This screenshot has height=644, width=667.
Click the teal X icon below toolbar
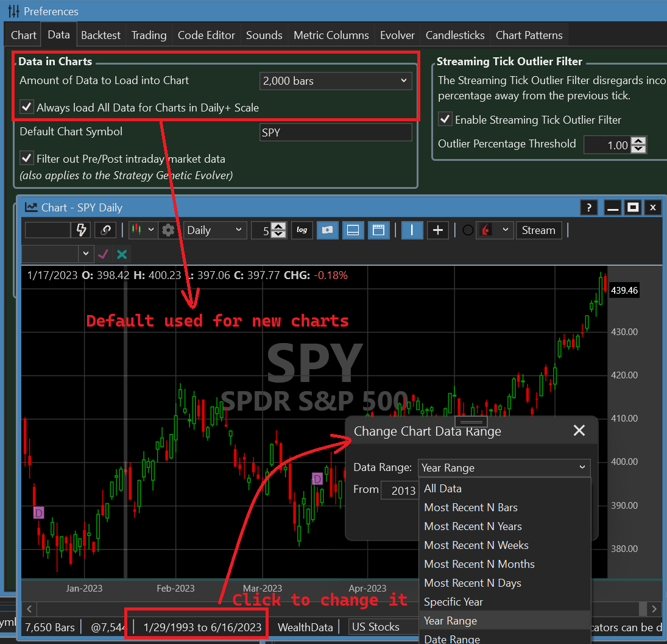(x=122, y=254)
